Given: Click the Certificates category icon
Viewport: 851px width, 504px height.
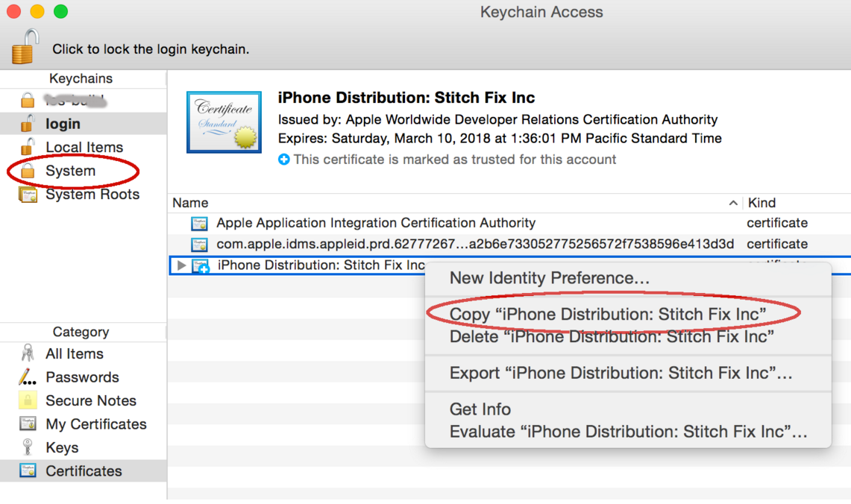Looking at the screenshot, I should 28,470.
